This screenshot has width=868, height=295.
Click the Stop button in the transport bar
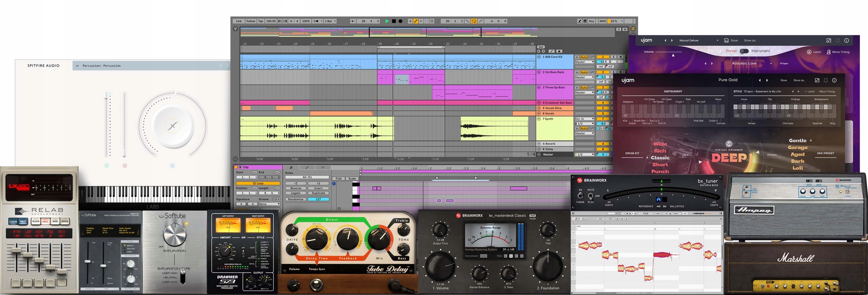[394, 21]
